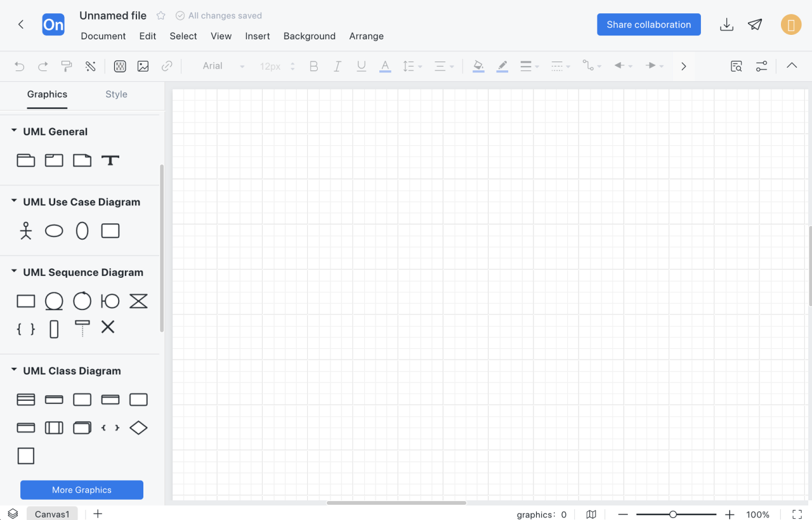Screen dimensions: 812x520
Task: Add a new canvas with plus button
Action: pos(98,514)
